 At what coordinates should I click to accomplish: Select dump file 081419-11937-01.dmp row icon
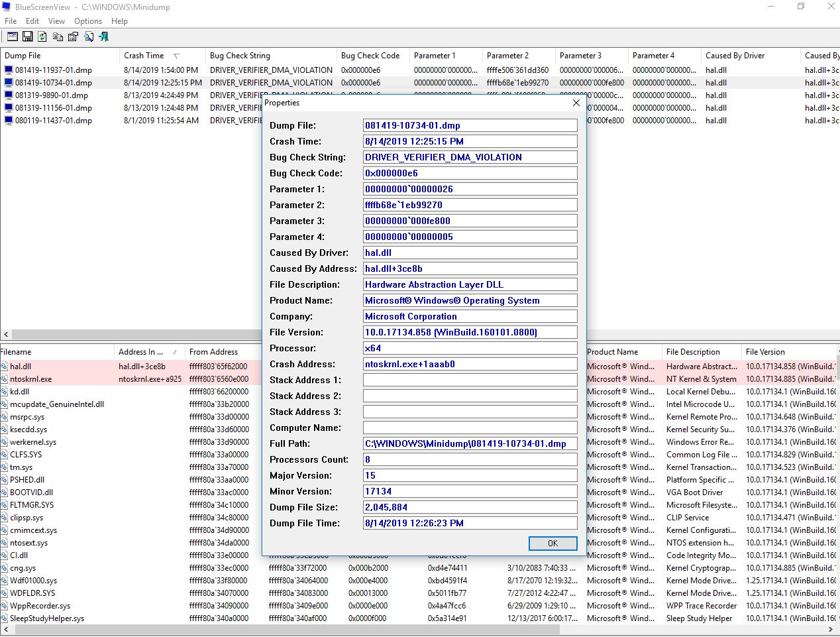tap(9, 70)
